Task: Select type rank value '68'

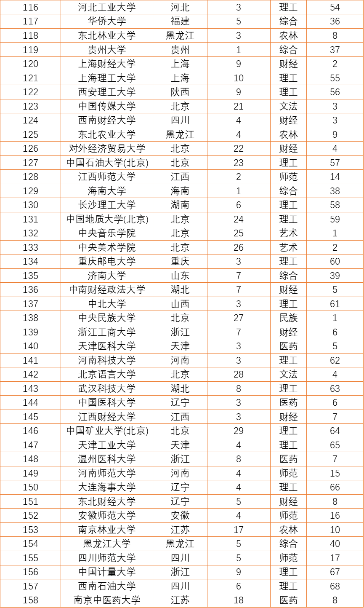Action: [335, 586]
